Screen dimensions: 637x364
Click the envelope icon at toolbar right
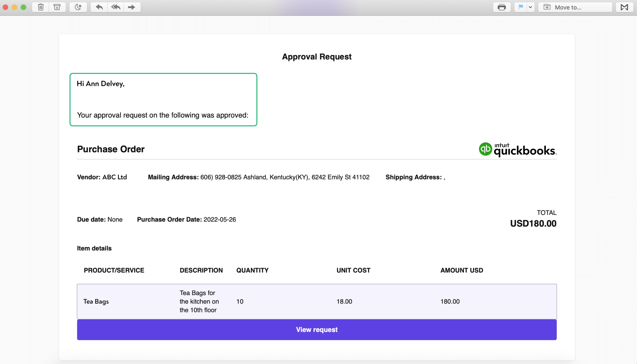[624, 7]
